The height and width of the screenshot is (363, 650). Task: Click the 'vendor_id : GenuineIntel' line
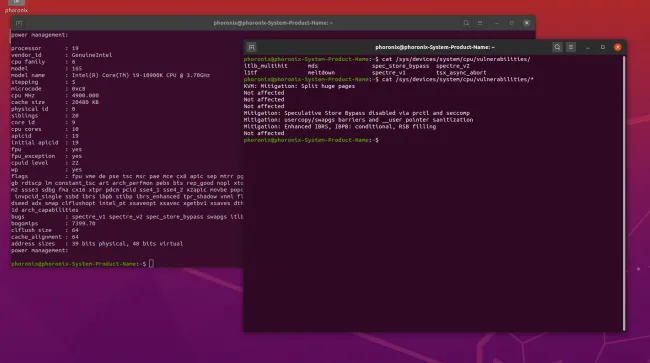pyautogui.click(x=61, y=55)
